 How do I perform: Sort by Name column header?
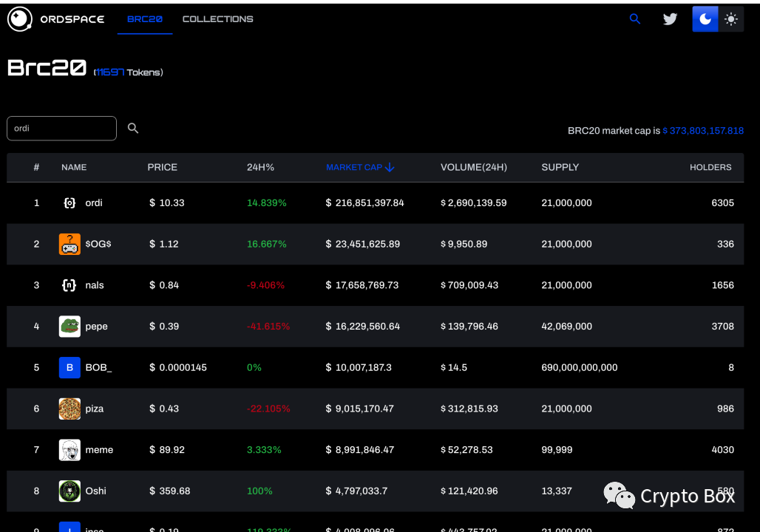(x=74, y=167)
